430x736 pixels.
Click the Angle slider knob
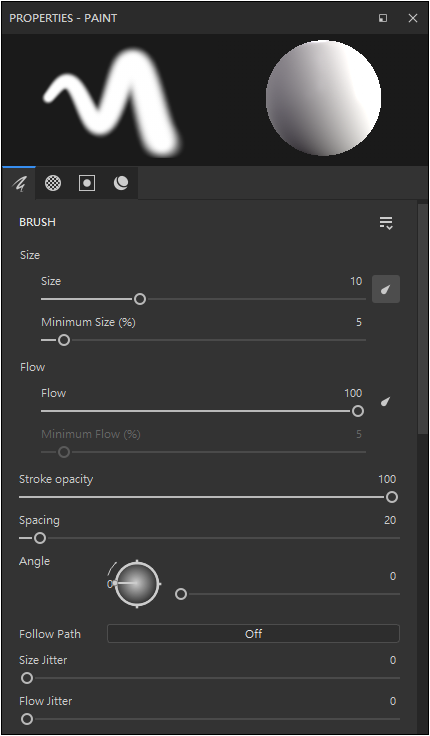pos(181,594)
